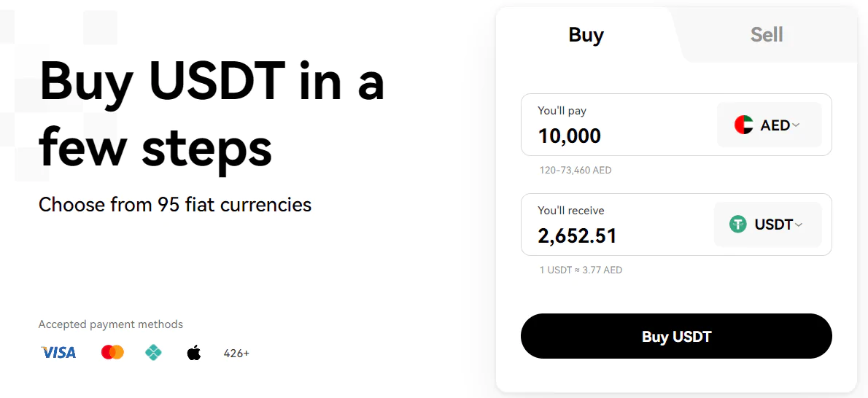
Task: Click the Buy USDT in a few steps heading
Action: tap(212, 114)
